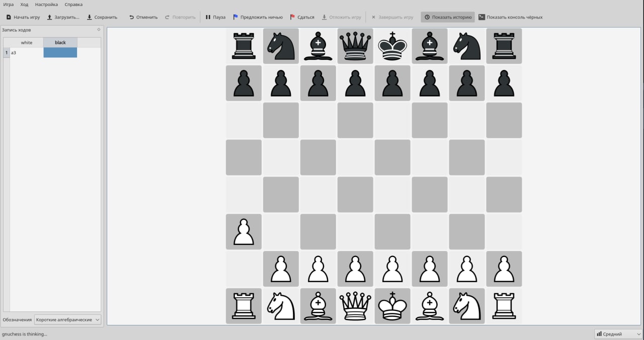Screen dimensions: 644x340
Task: Select the white pawn on d2
Action: [x=355, y=269]
